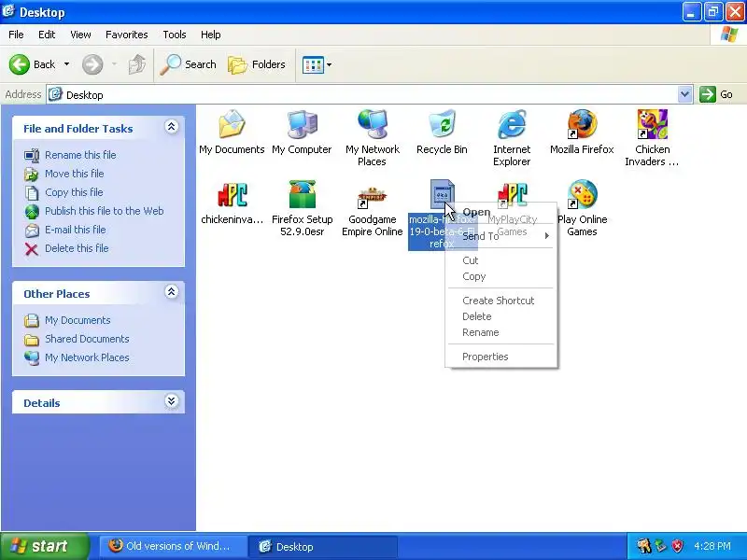This screenshot has width=747, height=560.
Task: Click the system tray clock 4:28 PM
Action: tap(712, 546)
